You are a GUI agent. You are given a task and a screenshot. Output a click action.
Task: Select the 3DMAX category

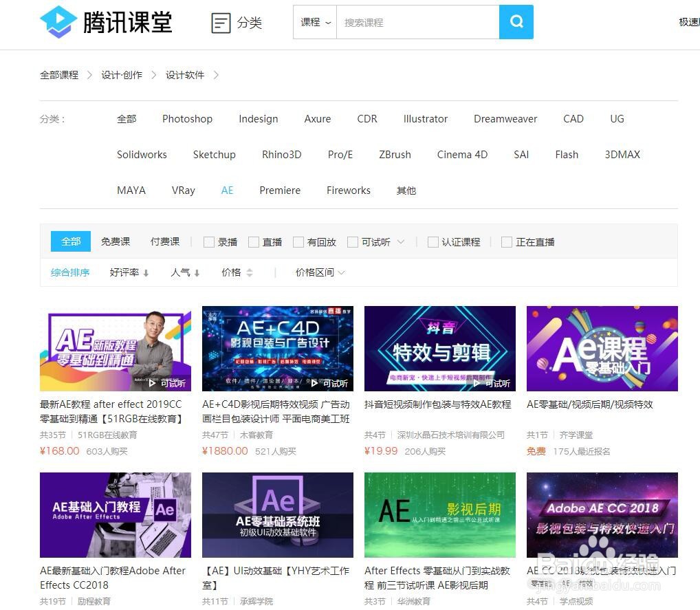[x=622, y=155]
